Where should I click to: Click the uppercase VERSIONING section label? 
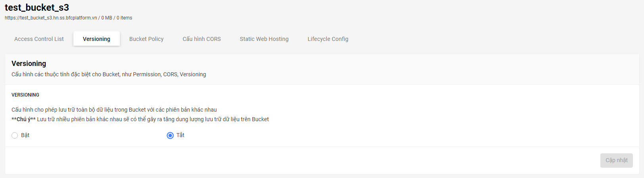25,95
